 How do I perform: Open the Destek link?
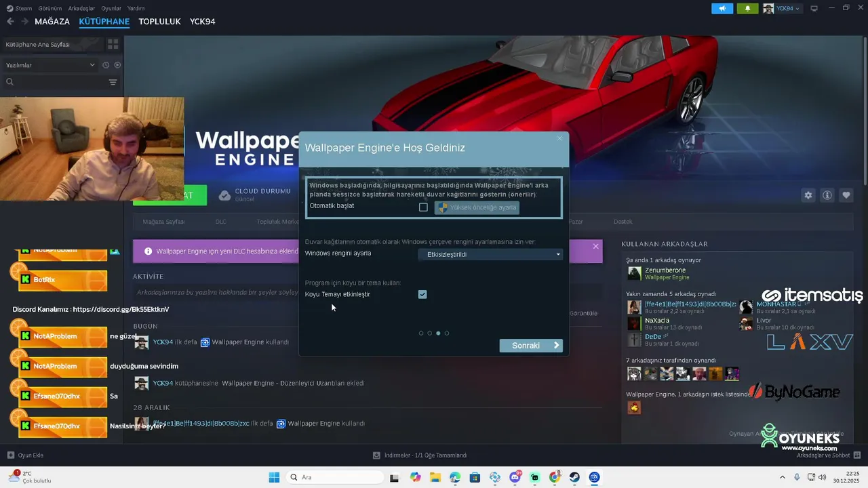pyautogui.click(x=623, y=222)
